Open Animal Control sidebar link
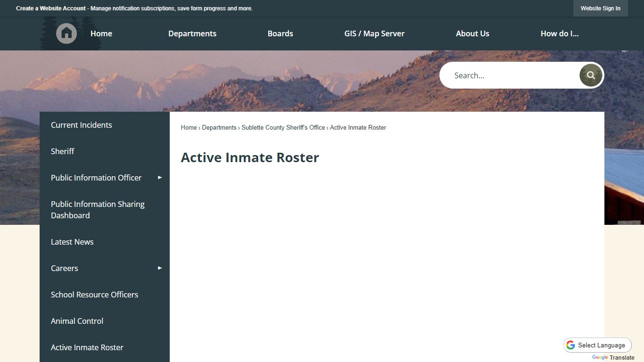The height and width of the screenshot is (362, 644). (x=105, y=321)
